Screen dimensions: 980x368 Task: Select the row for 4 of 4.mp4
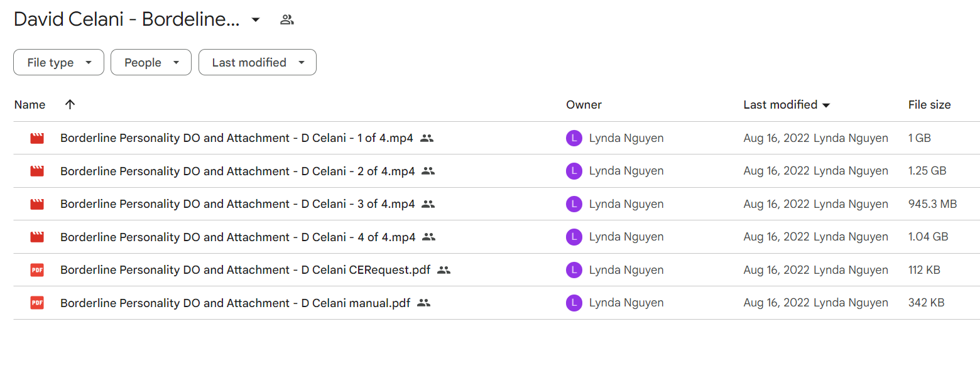click(x=496, y=237)
